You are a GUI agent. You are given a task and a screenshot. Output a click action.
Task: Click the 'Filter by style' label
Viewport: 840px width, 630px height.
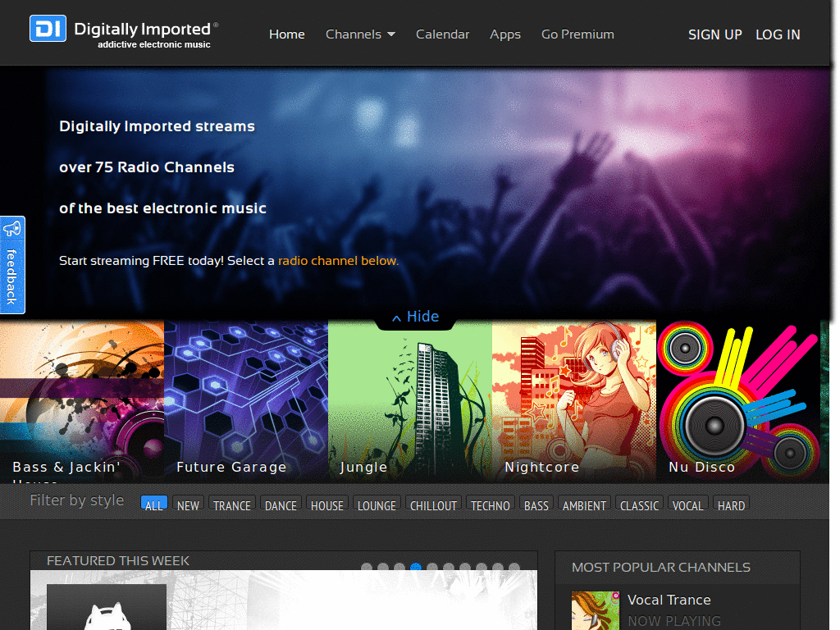tap(76, 500)
